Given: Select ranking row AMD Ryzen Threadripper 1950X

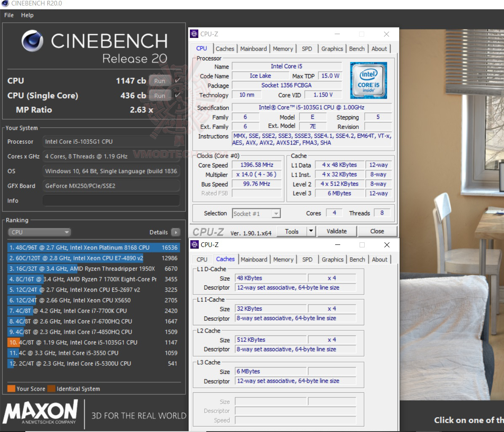Looking at the screenshot, I should click(x=93, y=268).
